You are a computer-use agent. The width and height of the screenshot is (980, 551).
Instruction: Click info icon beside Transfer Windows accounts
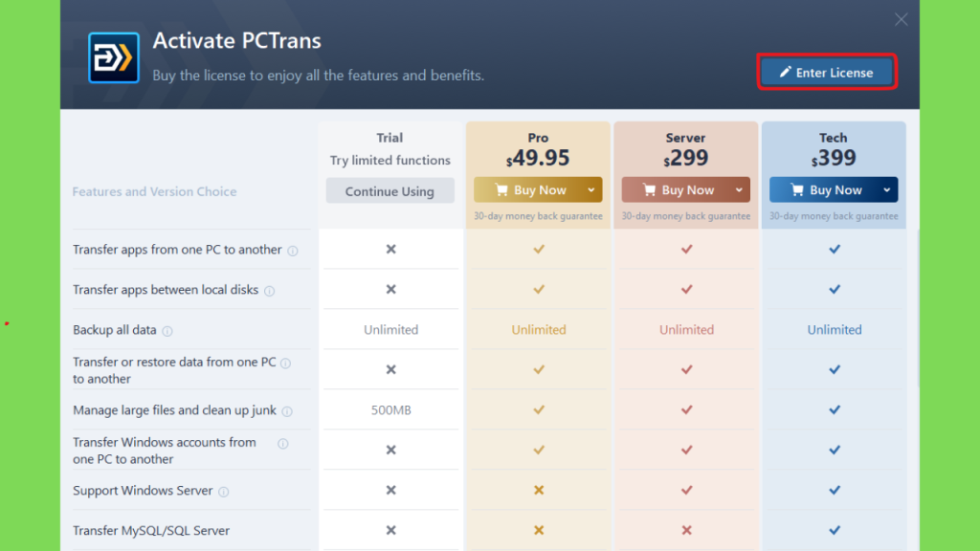pos(283,444)
